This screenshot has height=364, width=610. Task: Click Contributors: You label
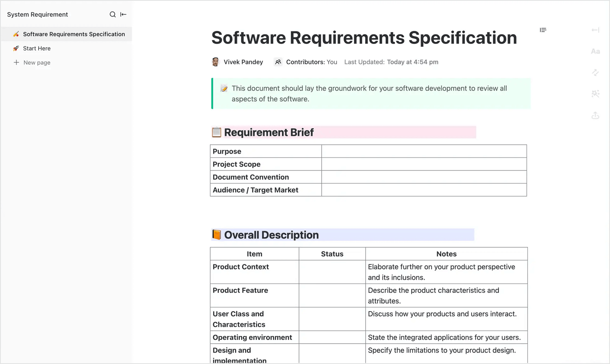312,62
